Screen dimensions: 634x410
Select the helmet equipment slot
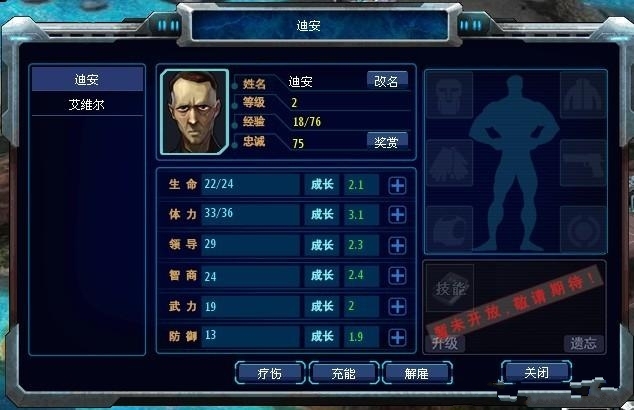(x=450, y=95)
